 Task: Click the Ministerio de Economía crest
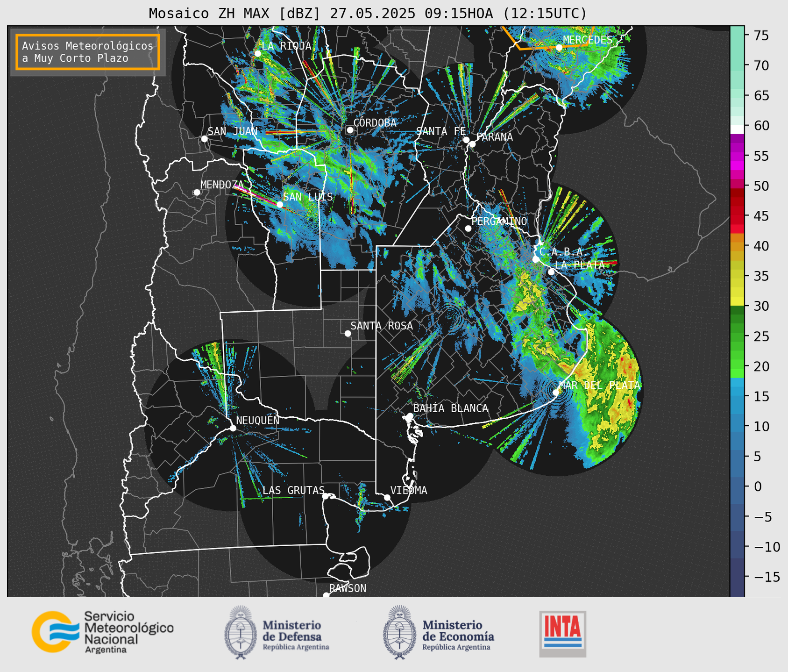click(400, 632)
